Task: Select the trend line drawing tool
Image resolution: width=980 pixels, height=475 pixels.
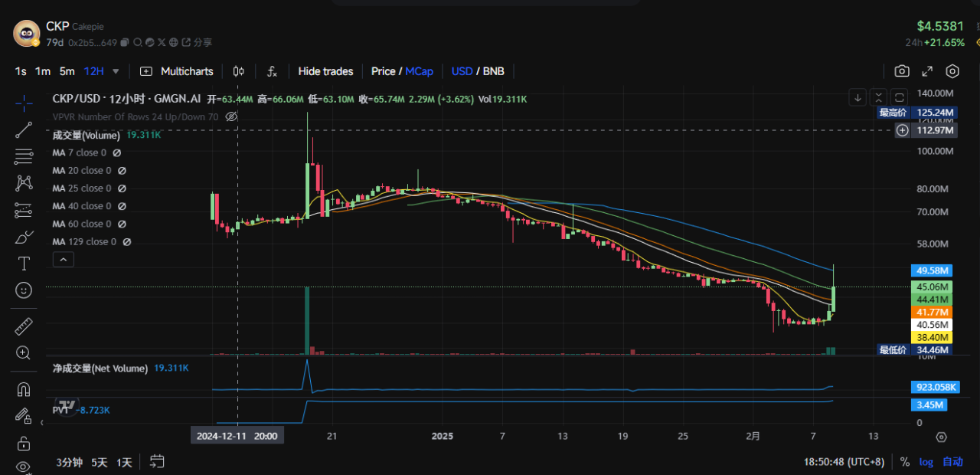Action: tap(24, 129)
